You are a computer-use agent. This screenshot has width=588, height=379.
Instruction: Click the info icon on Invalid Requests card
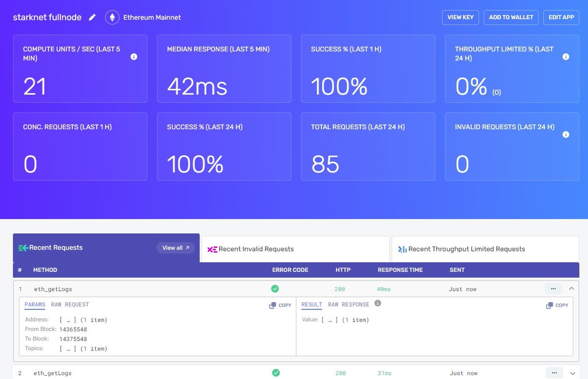566,134
